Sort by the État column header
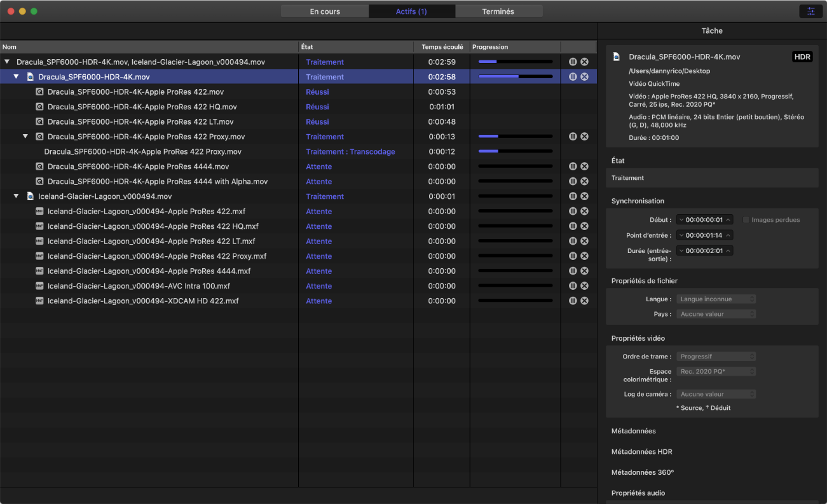Screen dimensions: 827x504 coord(356,47)
